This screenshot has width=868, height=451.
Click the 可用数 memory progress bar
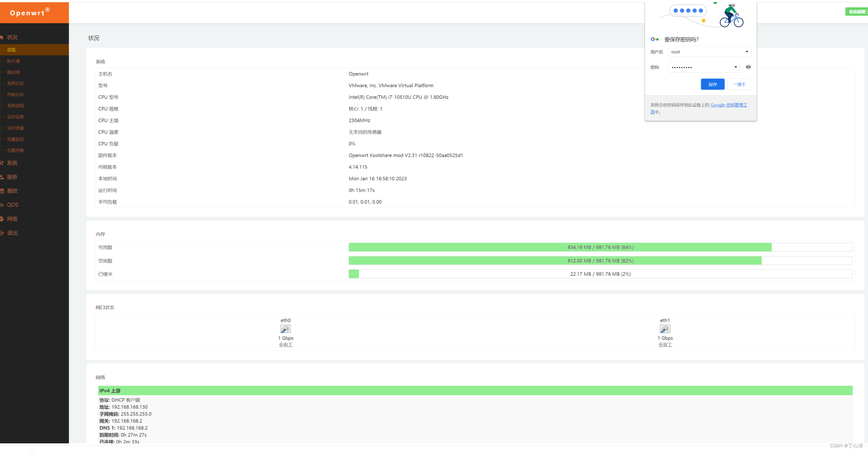(600, 247)
